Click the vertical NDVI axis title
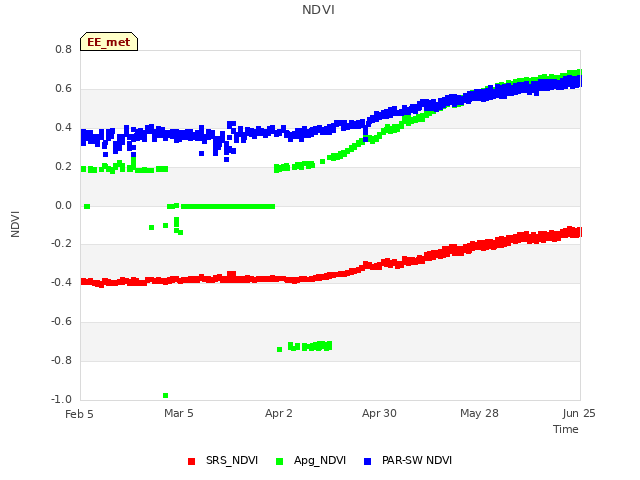Viewport: 640px width, 480px height. click(x=15, y=224)
